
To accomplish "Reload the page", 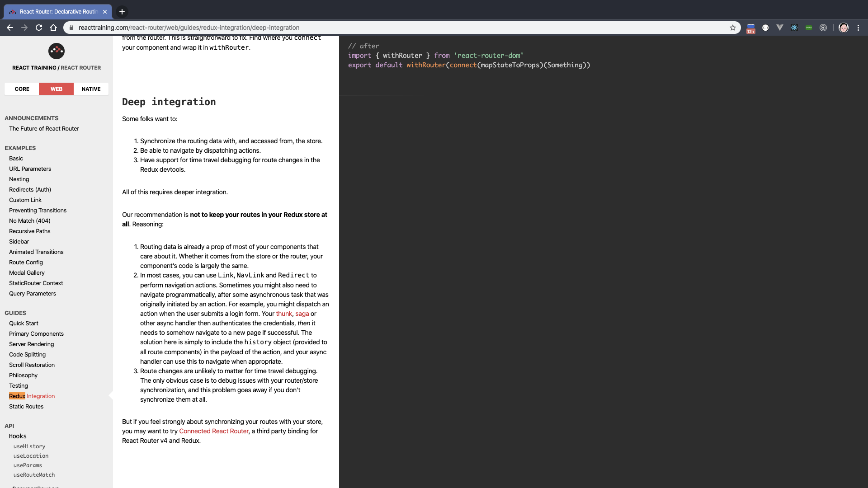I will tap(39, 28).
